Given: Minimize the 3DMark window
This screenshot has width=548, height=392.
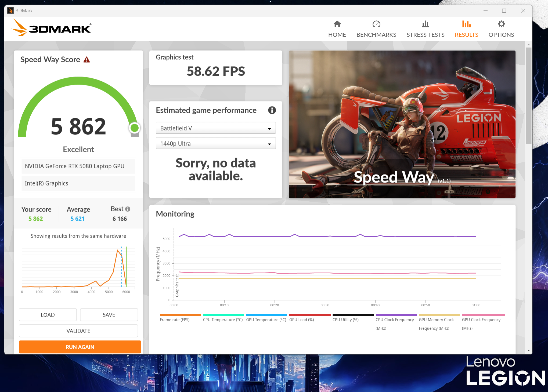Looking at the screenshot, I should click(x=485, y=11).
